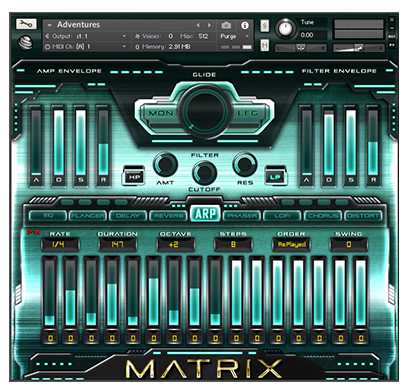Open the instrument info icon

(245, 25)
